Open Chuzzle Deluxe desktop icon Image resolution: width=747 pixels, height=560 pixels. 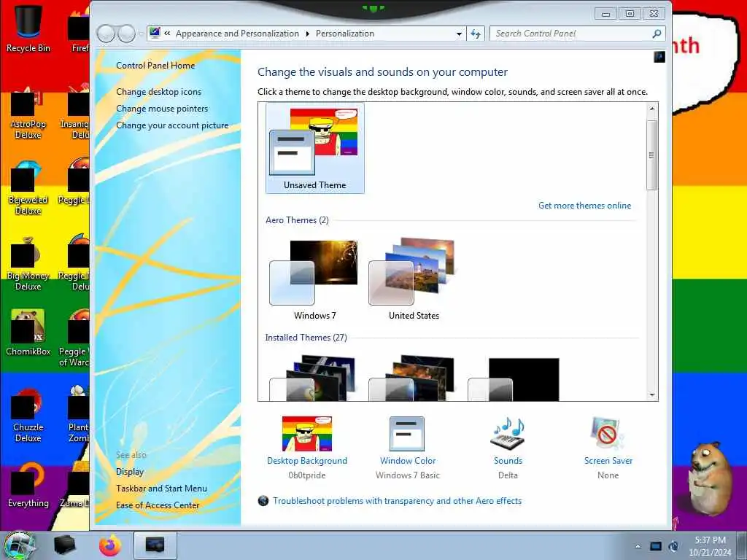click(x=28, y=415)
